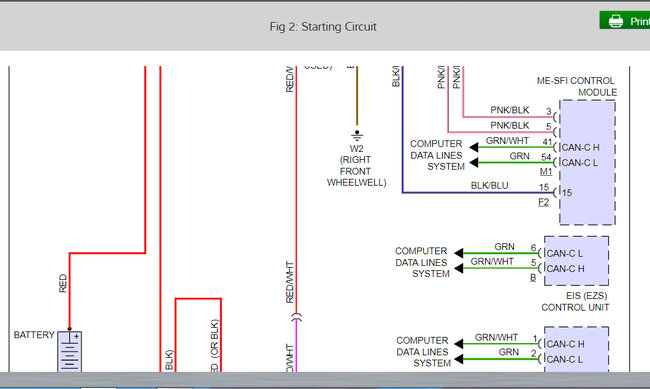Click the 'W2 (RIGHT FRONT WHEELWELL)' text
Image resolution: width=650 pixels, height=389 pixels.
(357, 165)
